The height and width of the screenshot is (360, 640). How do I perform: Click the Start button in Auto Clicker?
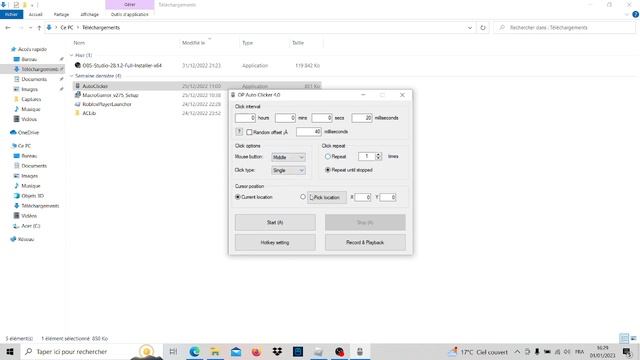coord(275,222)
